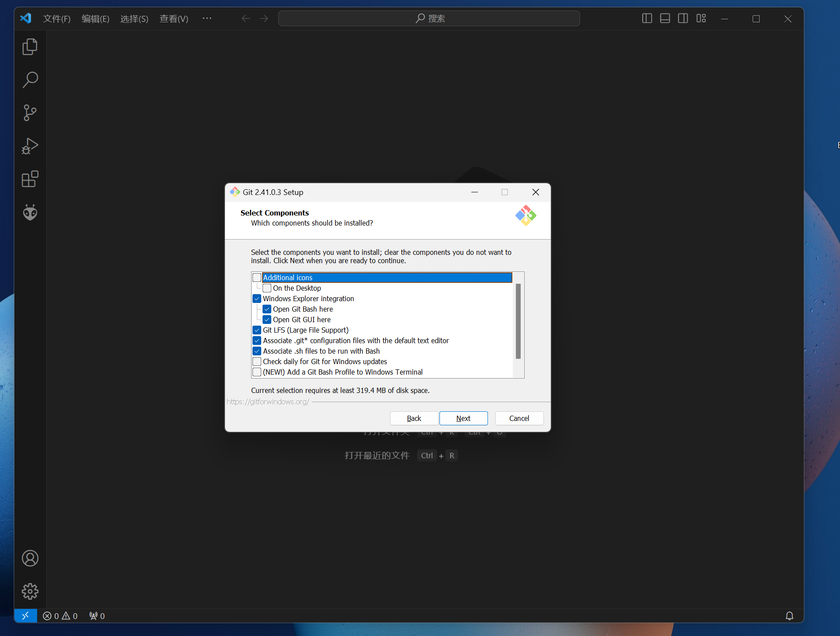Open the Run and Debug view
The width and height of the screenshot is (840, 636).
click(x=30, y=146)
